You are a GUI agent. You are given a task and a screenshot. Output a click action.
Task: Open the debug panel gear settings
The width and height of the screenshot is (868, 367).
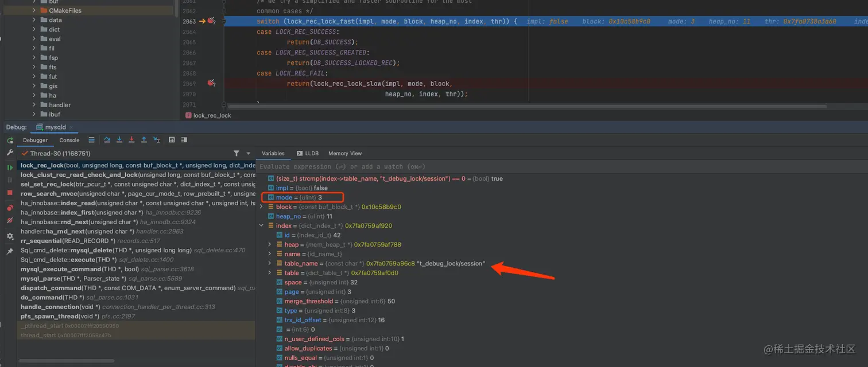pos(10,236)
